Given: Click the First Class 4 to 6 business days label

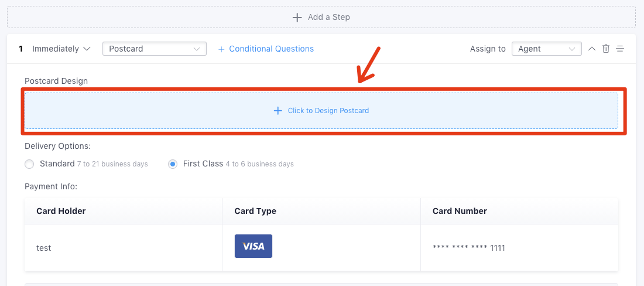Looking at the screenshot, I should click(x=238, y=164).
